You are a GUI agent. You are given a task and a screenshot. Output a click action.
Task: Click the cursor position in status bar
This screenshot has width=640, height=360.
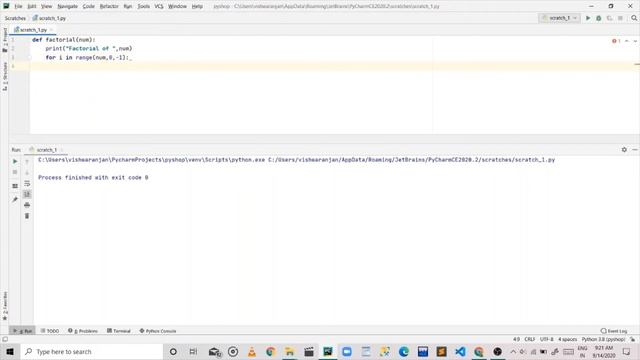click(516, 339)
